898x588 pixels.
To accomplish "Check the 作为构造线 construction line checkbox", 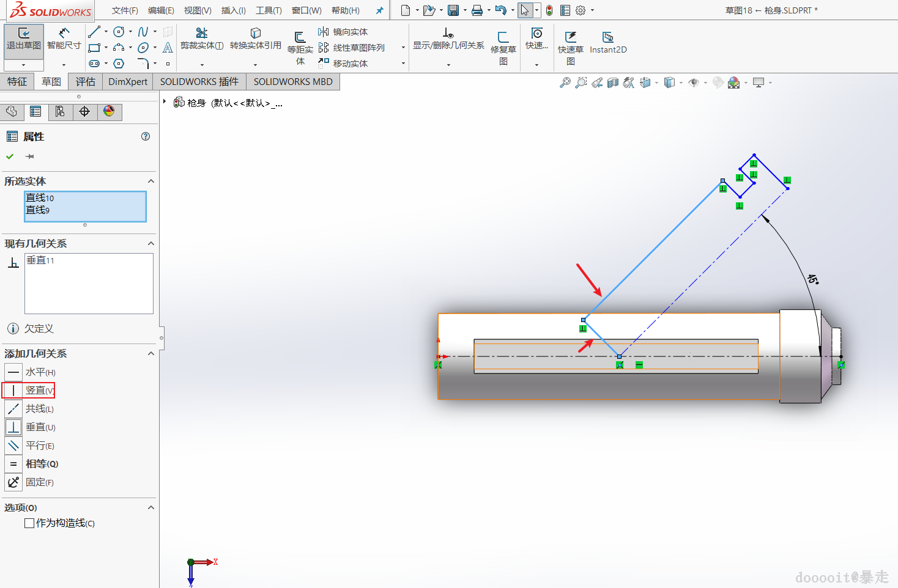I will pos(29,523).
